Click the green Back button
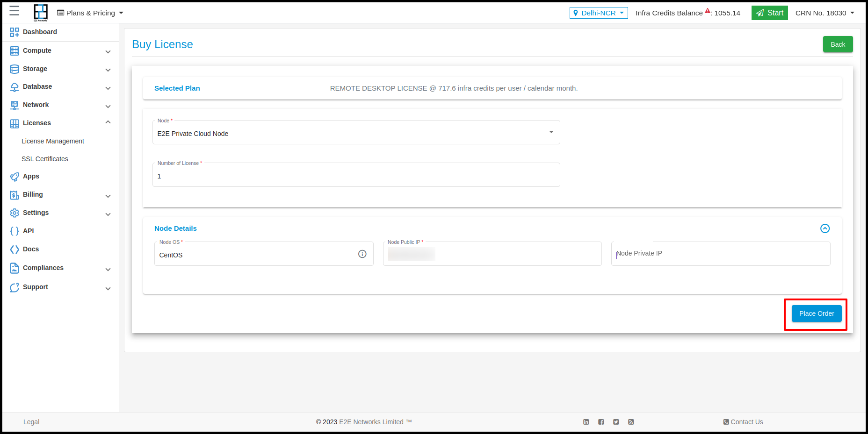The image size is (868, 434). coord(838,44)
